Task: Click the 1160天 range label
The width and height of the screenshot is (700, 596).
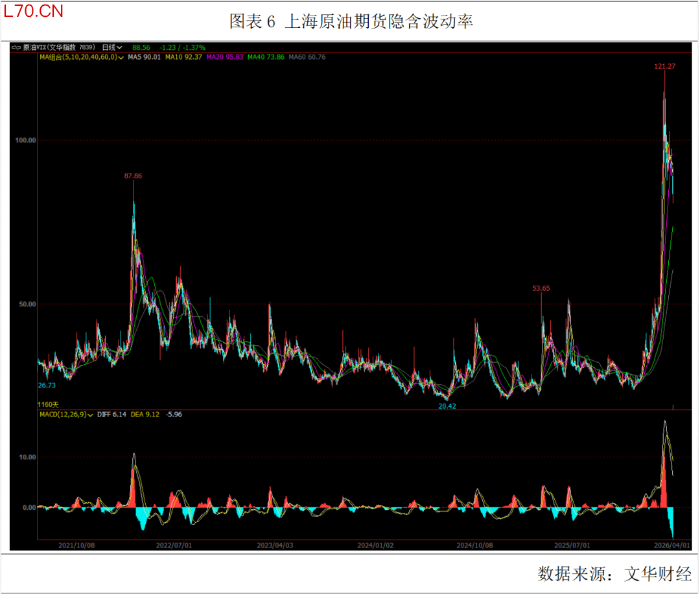Action: coord(48,405)
